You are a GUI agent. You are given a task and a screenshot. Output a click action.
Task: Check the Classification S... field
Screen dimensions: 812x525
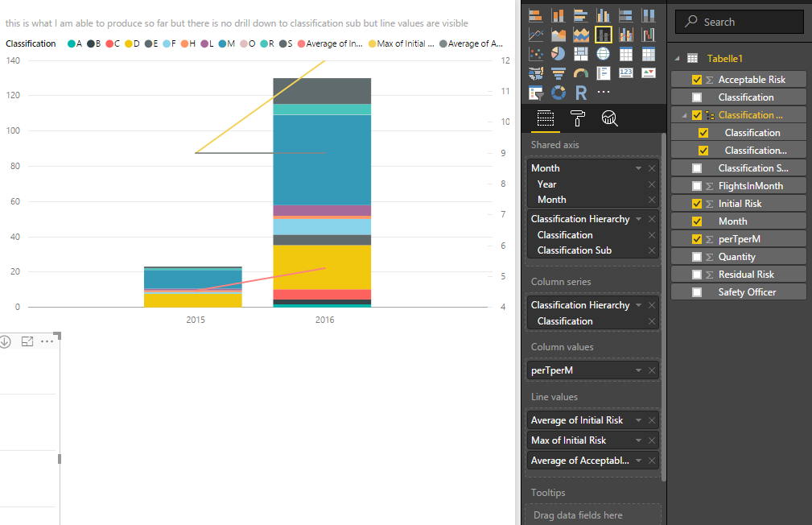pos(697,168)
